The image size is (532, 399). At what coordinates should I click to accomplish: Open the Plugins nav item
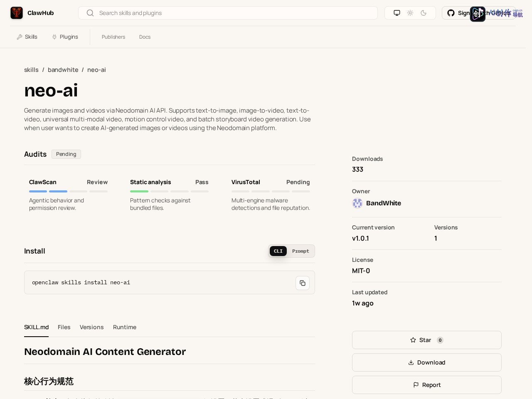point(65,37)
